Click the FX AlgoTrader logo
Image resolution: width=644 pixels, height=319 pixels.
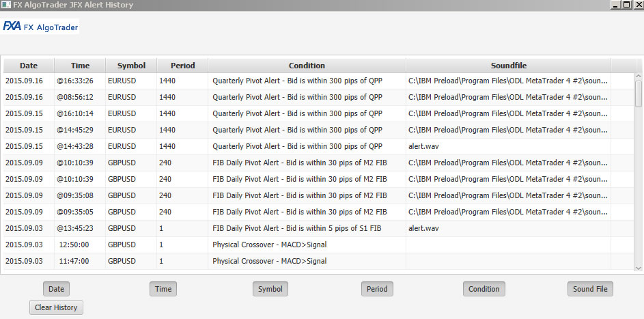[x=41, y=27]
